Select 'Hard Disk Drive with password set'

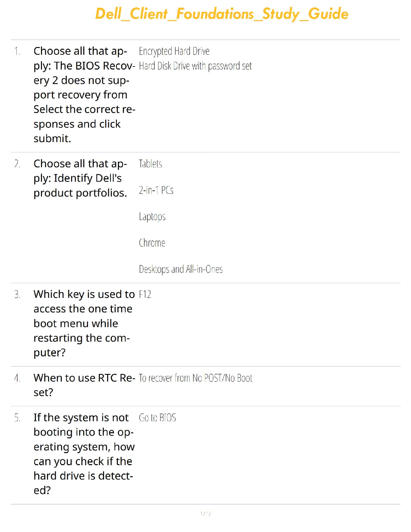point(195,66)
